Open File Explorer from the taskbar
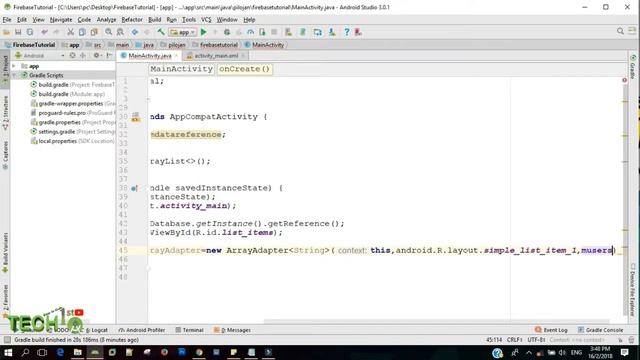Image resolution: width=640 pixels, height=360 pixels. (78, 352)
